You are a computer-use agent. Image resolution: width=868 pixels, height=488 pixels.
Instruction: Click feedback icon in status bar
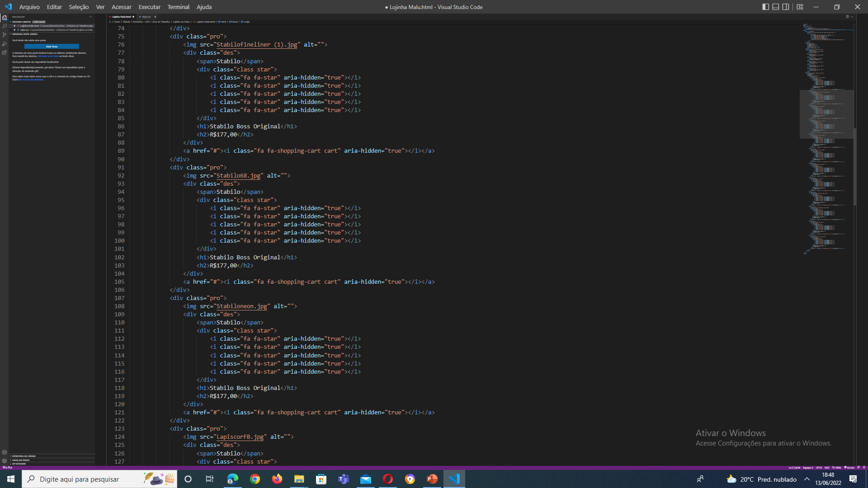tap(859, 468)
